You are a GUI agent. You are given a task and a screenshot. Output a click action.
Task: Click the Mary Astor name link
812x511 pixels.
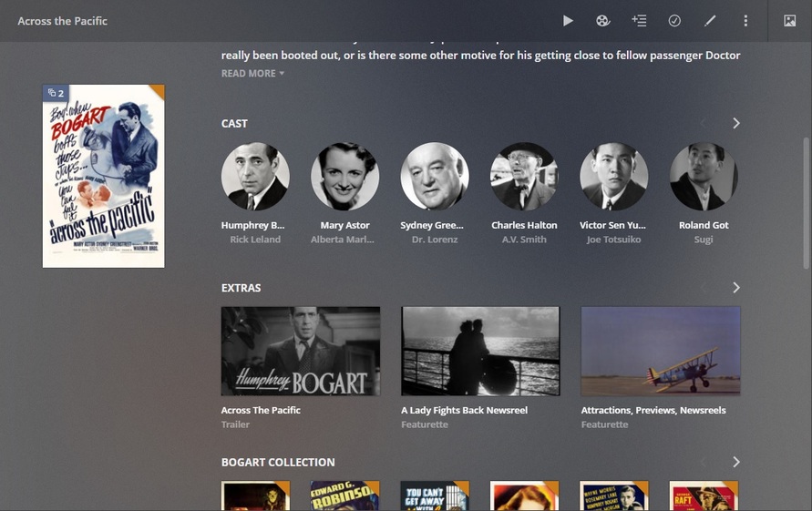click(x=344, y=225)
